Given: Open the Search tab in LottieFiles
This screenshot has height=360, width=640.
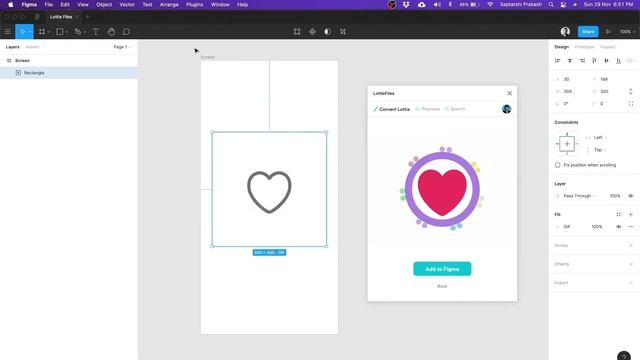Looking at the screenshot, I should (455, 109).
